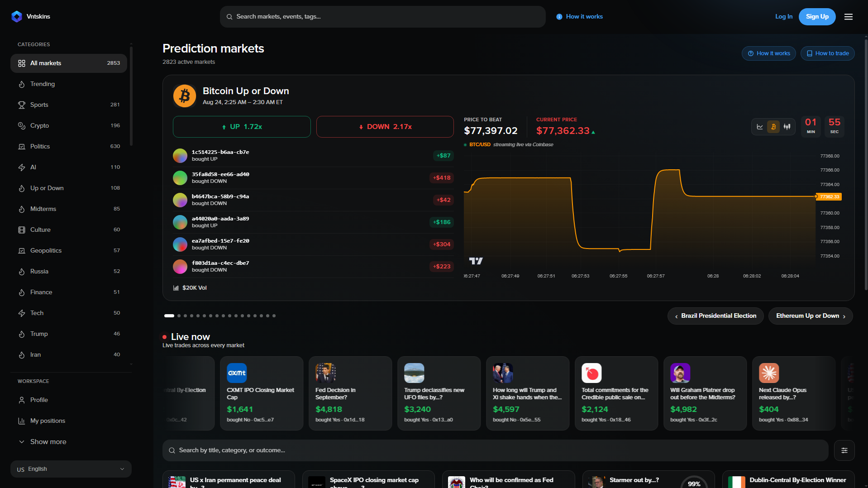
Task: Focus the search by title field
Action: coord(496,450)
